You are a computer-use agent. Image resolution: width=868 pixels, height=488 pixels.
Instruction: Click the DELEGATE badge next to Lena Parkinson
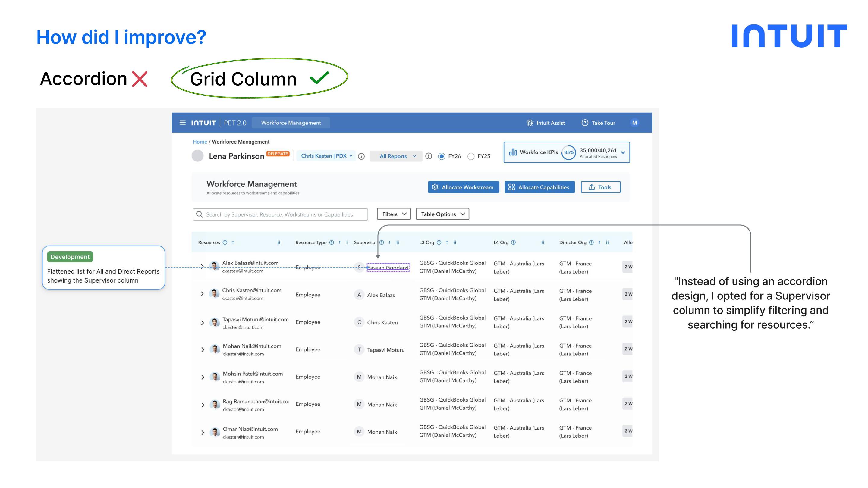point(278,154)
